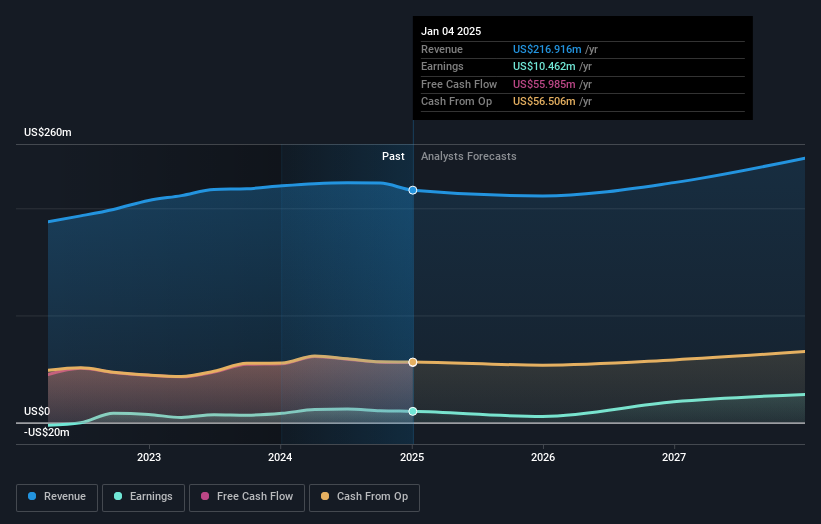Image resolution: width=821 pixels, height=524 pixels.
Task: Toggle the Revenue legend button
Action: click(x=57, y=497)
